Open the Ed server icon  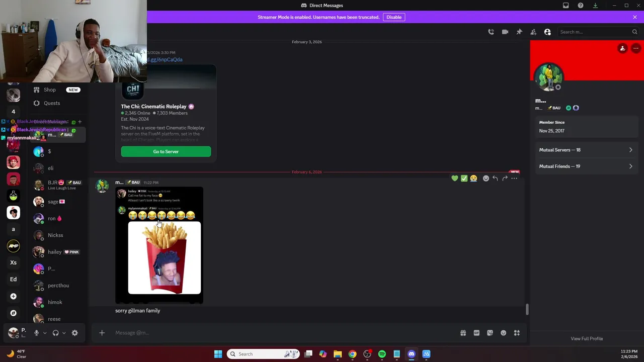coord(14,279)
